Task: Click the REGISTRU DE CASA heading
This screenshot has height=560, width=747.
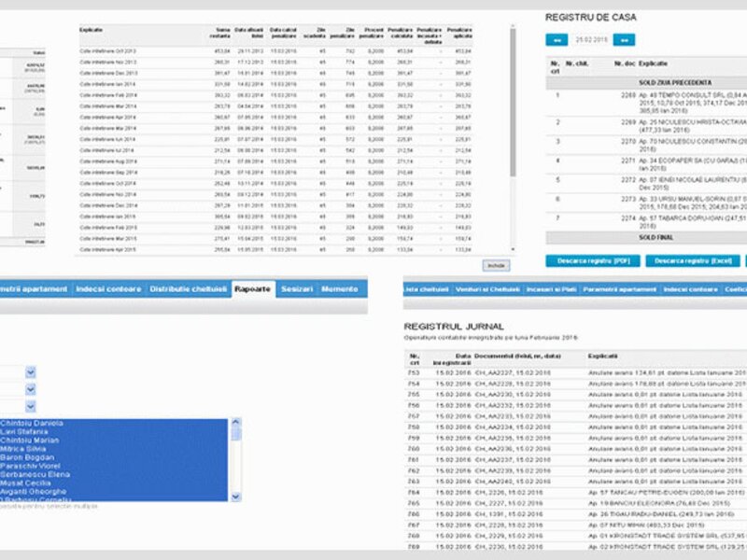Action: pos(591,18)
